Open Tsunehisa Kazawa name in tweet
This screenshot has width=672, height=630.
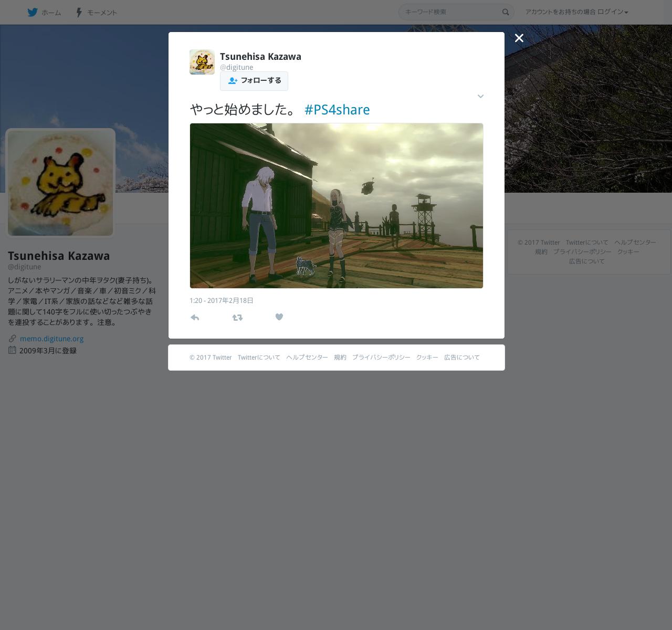tap(260, 56)
